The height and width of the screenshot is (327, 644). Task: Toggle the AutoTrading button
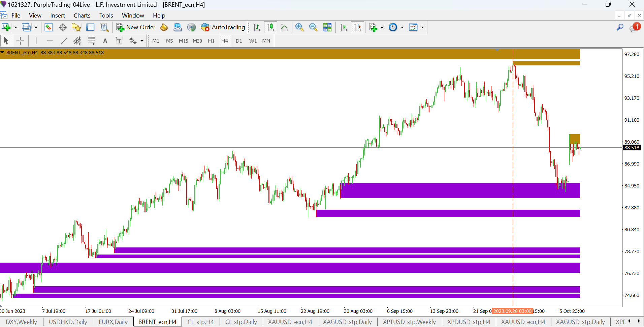223,27
